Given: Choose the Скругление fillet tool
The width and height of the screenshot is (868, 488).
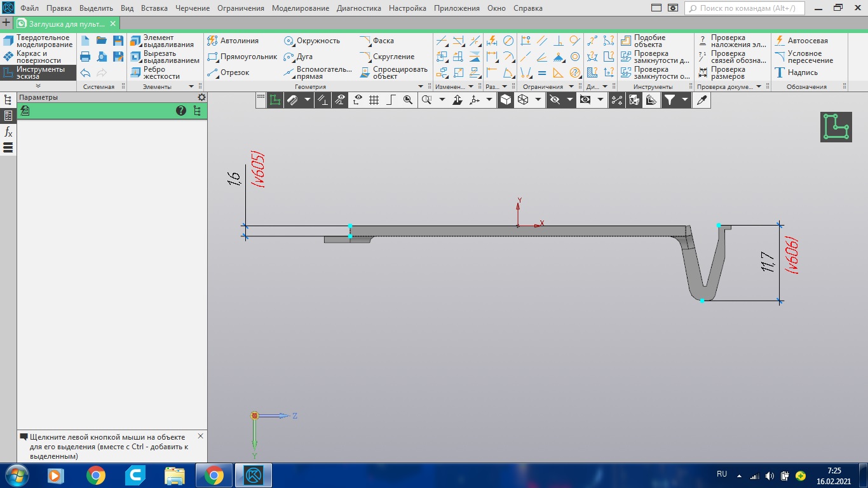Looking at the screenshot, I should [387, 57].
